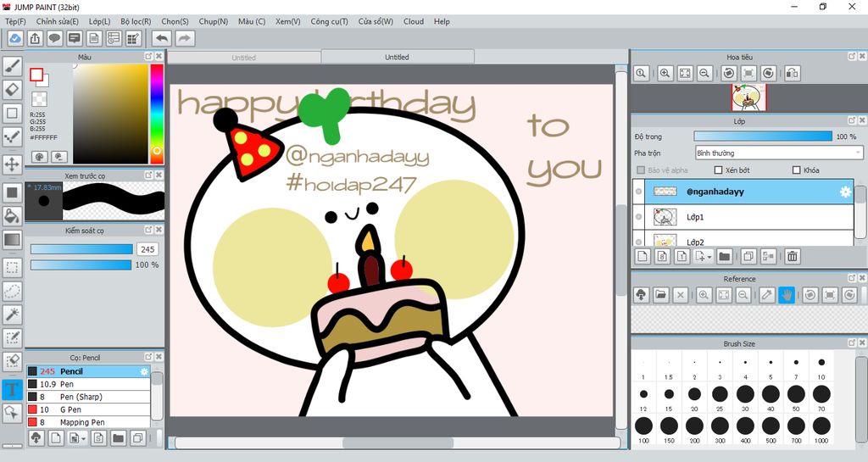The height and width of the screenshot is (462, 868).
Task: Click the Undo arrow button
Action: coord(162,38)
